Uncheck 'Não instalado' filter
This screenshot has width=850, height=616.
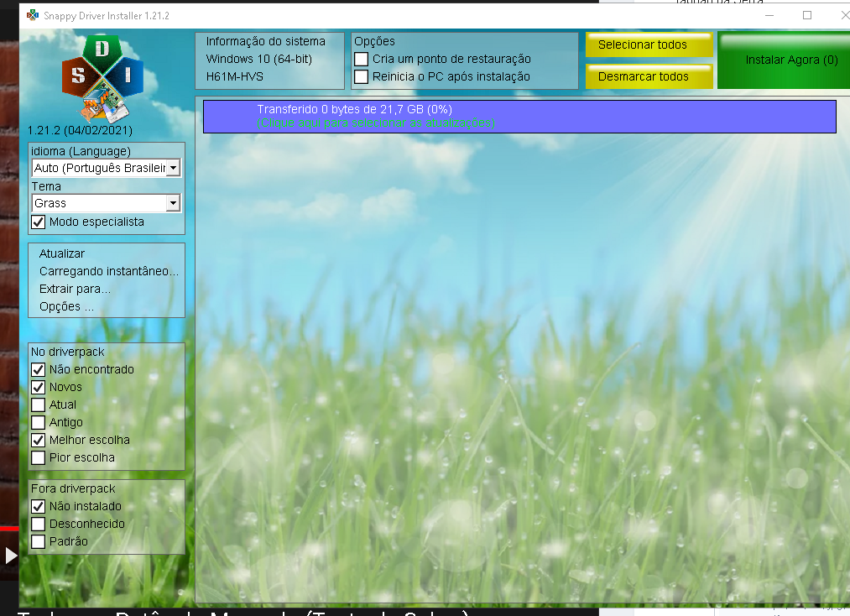point(38,506)
